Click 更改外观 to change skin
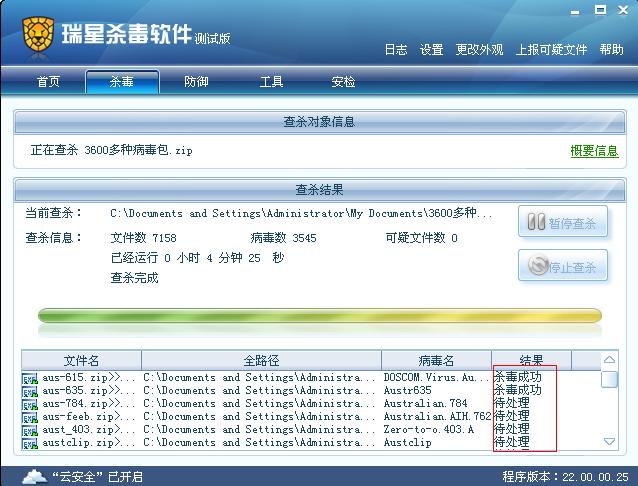638x486 pixels. [x=479, y=50]
